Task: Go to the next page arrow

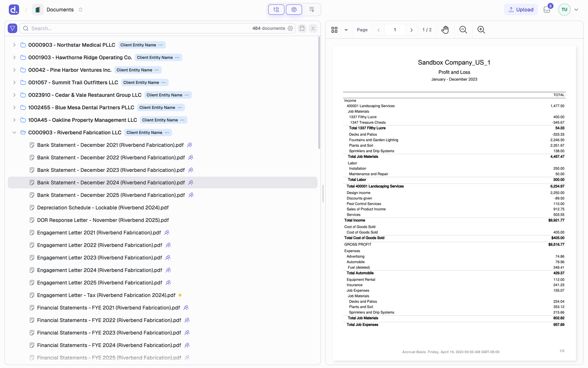Action: (x=411, y=30)
